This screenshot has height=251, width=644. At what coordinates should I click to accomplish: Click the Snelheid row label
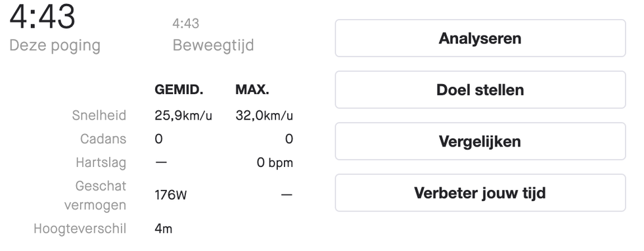99,116
